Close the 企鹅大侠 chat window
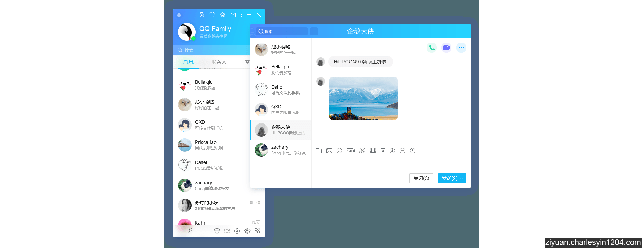The width and height of the screenshot is (644, 248). click(462, 31)
